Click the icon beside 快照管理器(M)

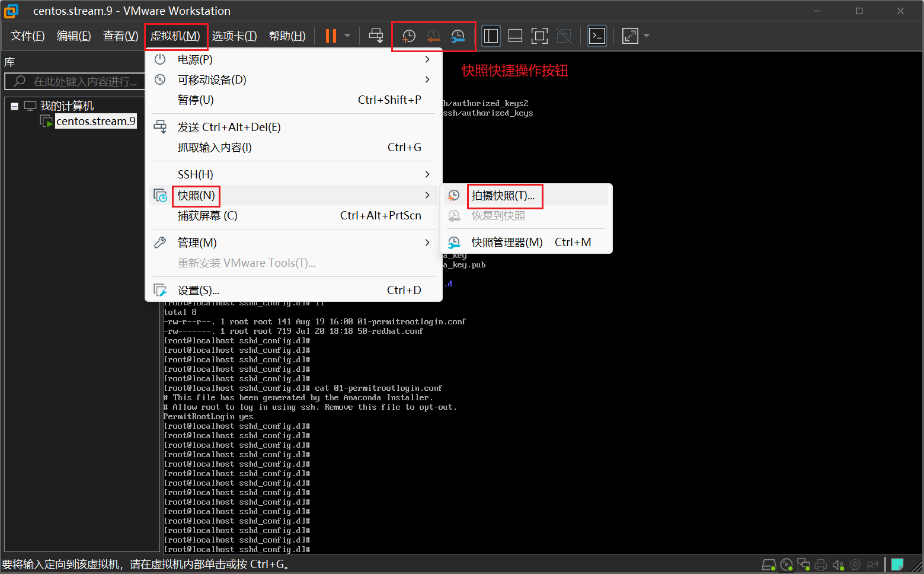[454, 243]
